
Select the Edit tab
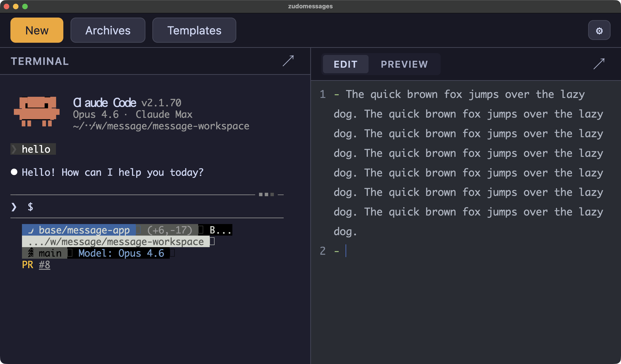[345, 64]
